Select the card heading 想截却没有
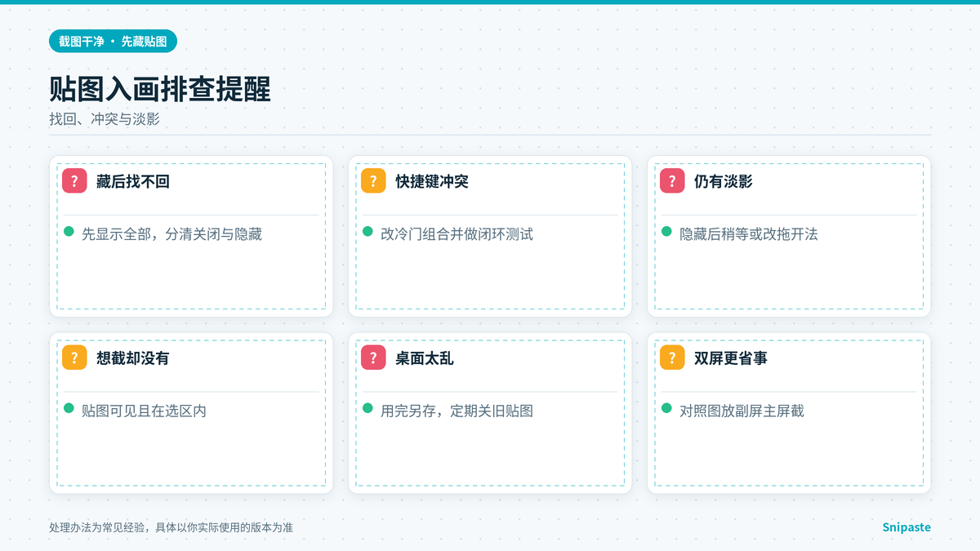This screenshot has width=980, height=551. coord(133,358)
